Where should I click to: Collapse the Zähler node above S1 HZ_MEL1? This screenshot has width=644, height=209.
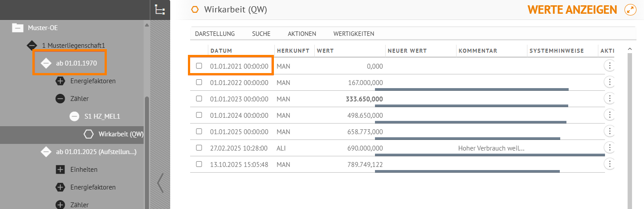[60, 98]
